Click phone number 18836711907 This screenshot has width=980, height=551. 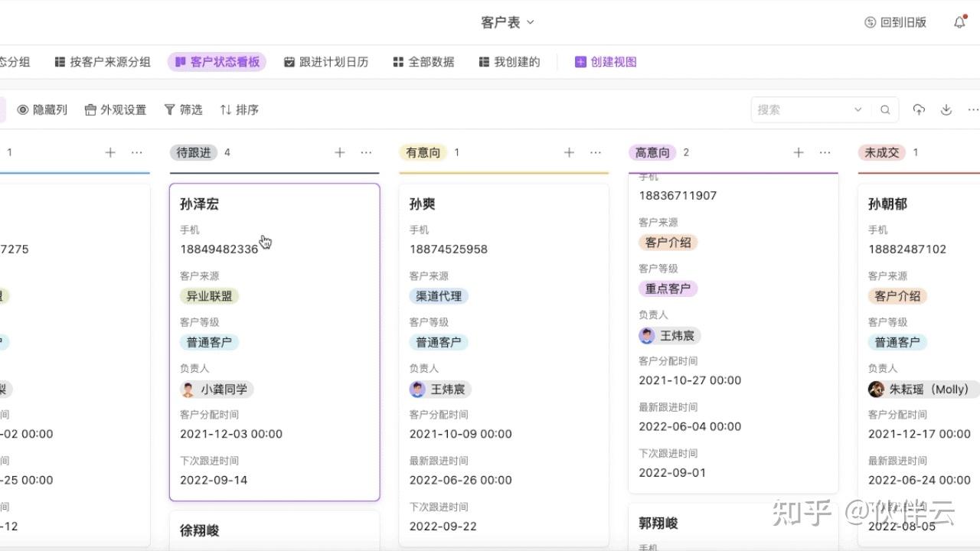pos(678,196)
